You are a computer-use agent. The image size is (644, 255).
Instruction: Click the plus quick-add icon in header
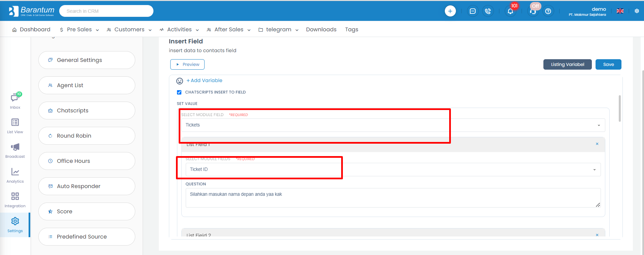450,11
